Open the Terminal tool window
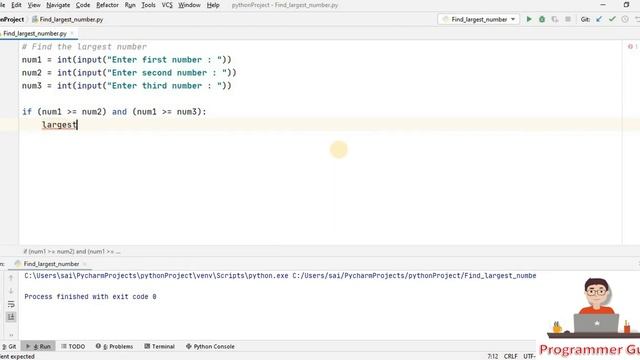 click(x=160, y=346)
